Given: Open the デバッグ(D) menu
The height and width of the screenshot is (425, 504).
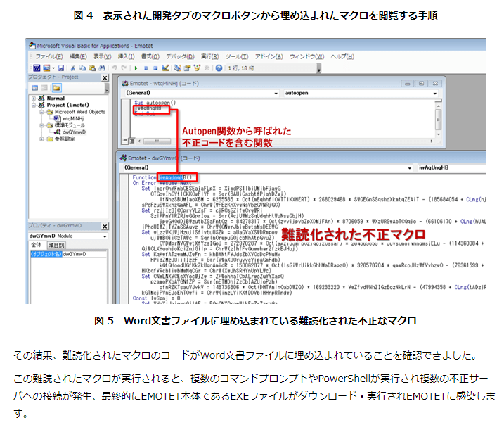Looking at the screenshot, I should pyautogui.click(x=181, y=56).
